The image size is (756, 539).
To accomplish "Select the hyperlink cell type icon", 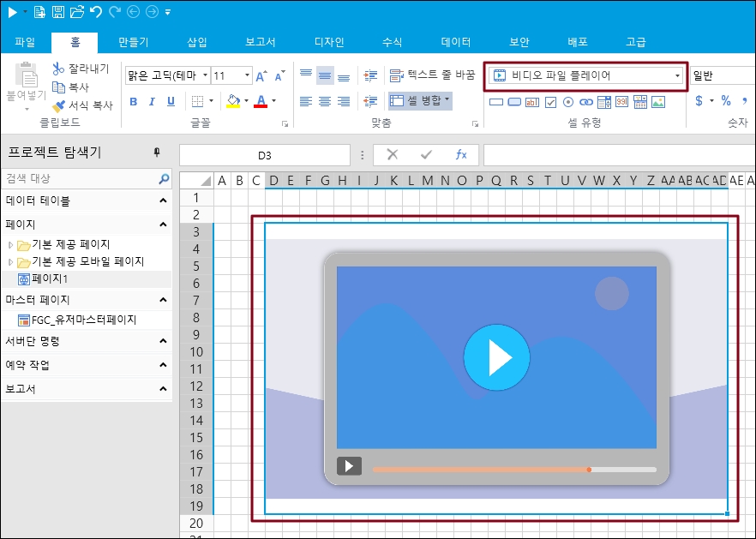I will [x=586, y=102].
